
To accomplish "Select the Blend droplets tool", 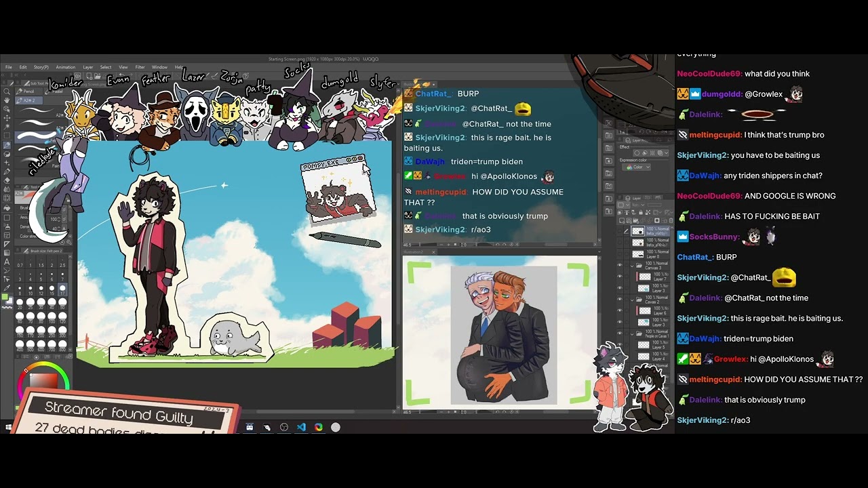I will 7,189.
